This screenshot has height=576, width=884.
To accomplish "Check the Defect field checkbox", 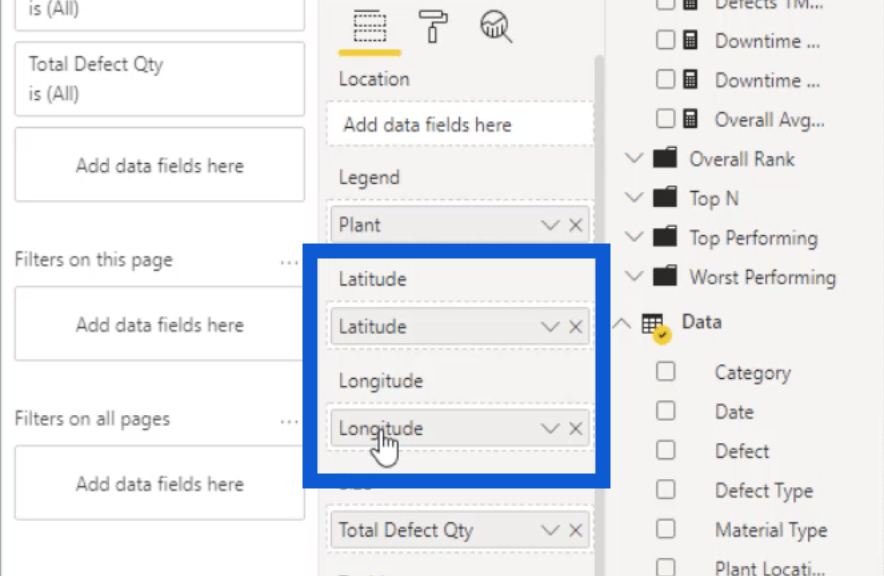I will [665, 450].
